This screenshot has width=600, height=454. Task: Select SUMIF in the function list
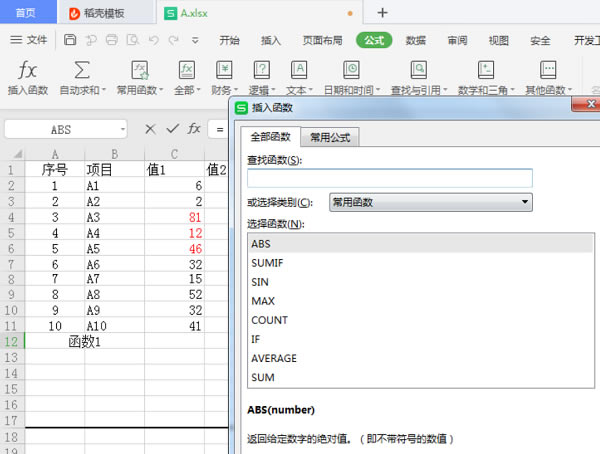coord(268,263)
